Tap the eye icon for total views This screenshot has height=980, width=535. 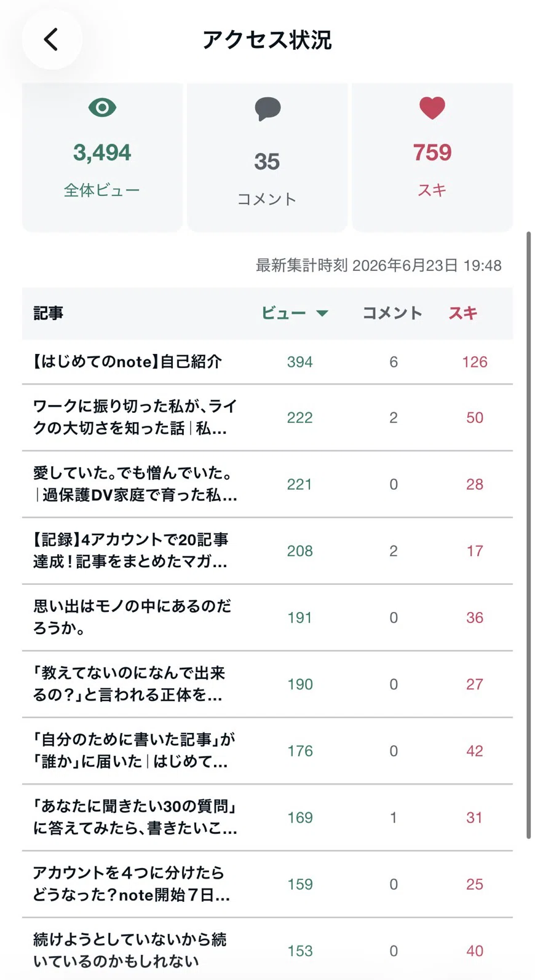[x=102, y=108]
